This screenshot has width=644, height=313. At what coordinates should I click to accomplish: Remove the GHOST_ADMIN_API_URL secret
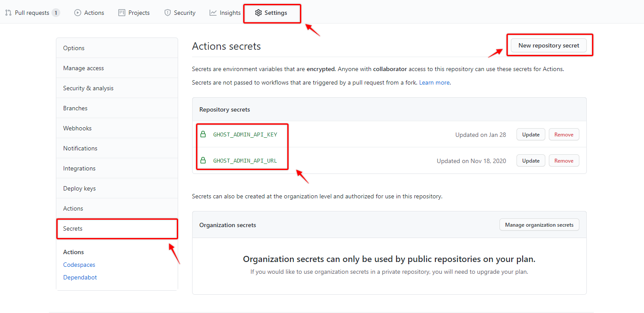point(564,161)
